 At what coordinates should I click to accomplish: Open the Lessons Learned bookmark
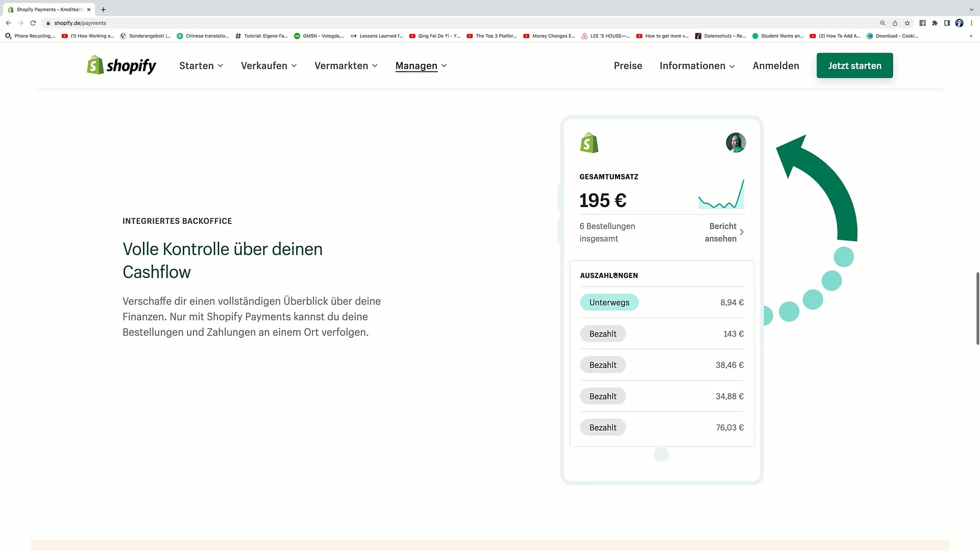(377, 36)
